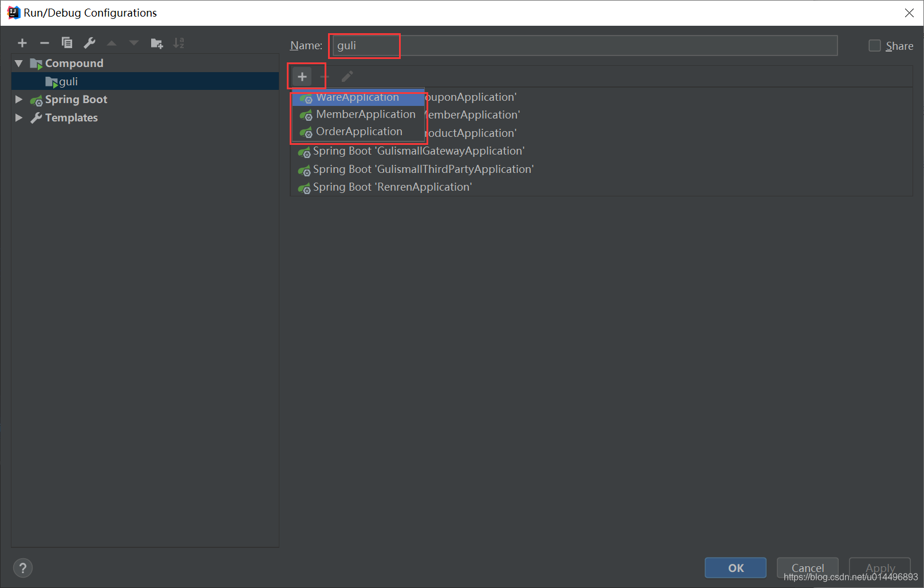This screenshot has width=924, height=588.
Task: Click the Compound folder icon
Action: 36,64
